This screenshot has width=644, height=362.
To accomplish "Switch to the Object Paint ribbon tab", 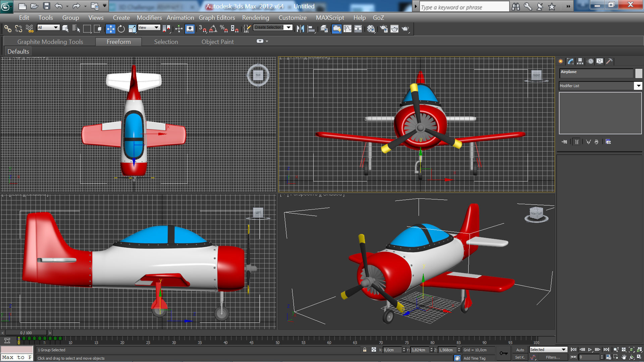I will 217,42.
